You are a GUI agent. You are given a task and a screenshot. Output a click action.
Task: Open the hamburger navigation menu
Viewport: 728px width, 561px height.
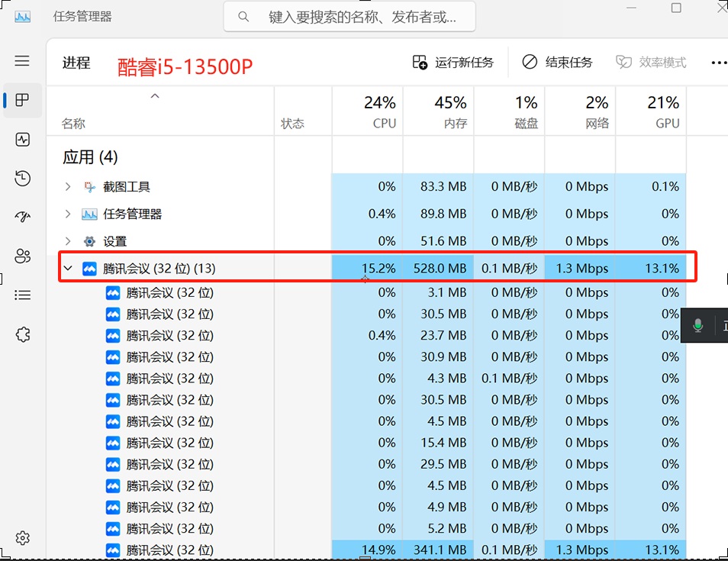22,61
